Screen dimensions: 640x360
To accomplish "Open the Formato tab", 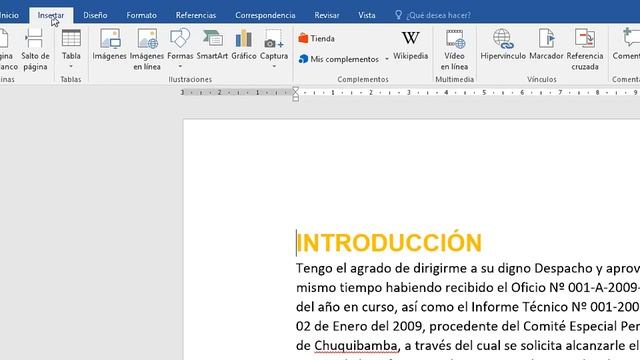I will pyautogui.click(x=141, y=15).
